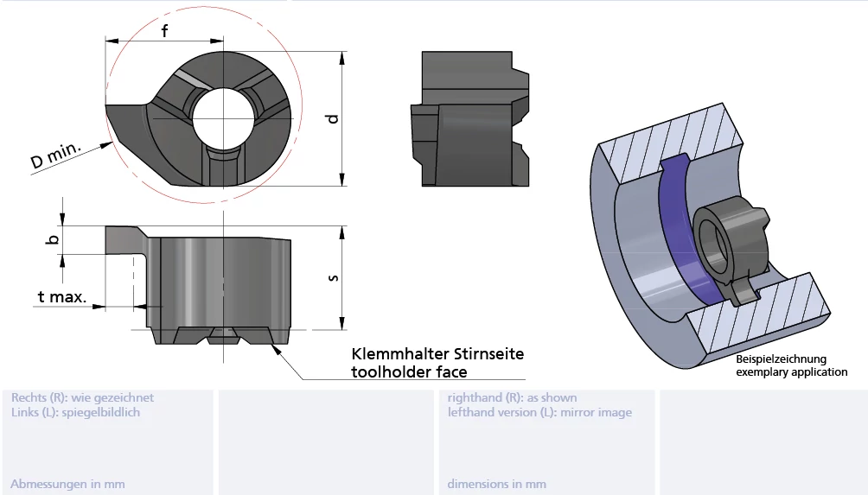
Task: Click the 'exemplary application' caption
Action: click(x=791, y=372)
